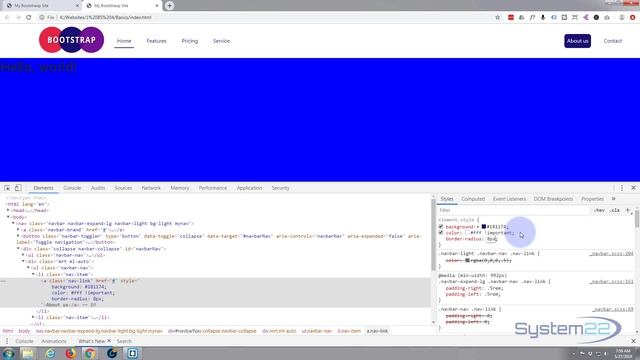The width and height of the screenshot is (640, 360).
Task: Click the microphone extension icon in toolbar
Action: point(543,18)
